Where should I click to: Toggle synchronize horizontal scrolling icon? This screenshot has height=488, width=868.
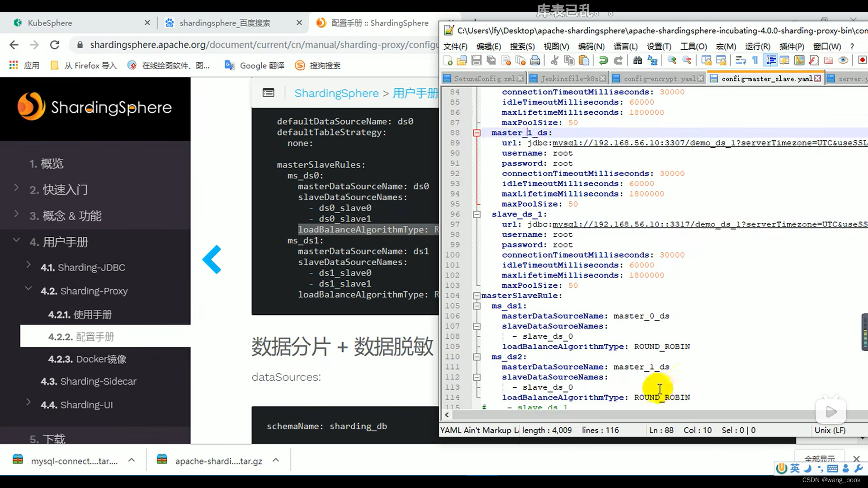pyautogui.click(x=721, y=60)
